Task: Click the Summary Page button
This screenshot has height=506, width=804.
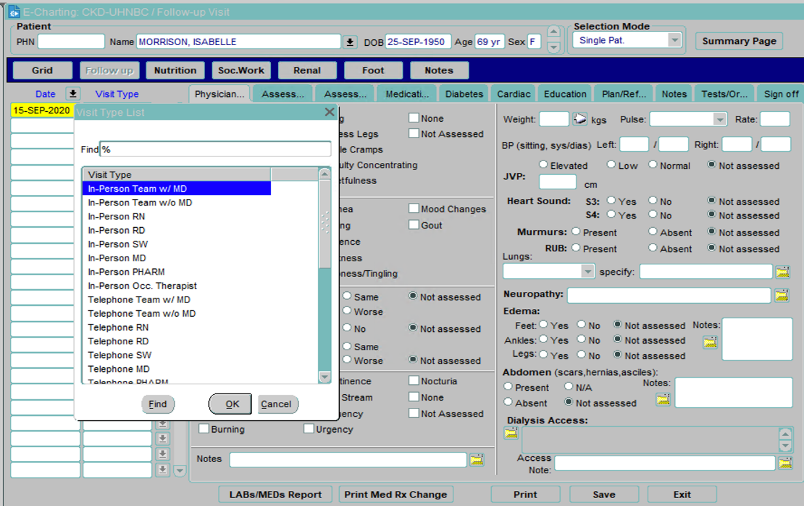Action: [739, 41]
